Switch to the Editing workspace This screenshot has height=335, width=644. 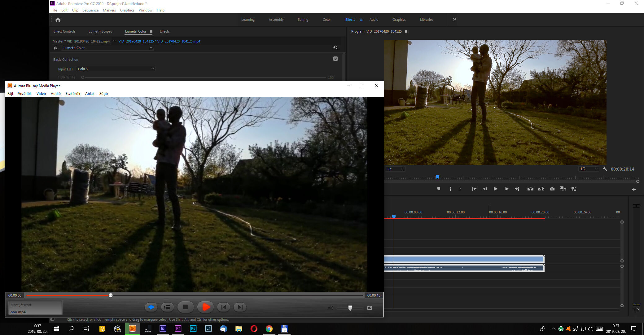303,20
